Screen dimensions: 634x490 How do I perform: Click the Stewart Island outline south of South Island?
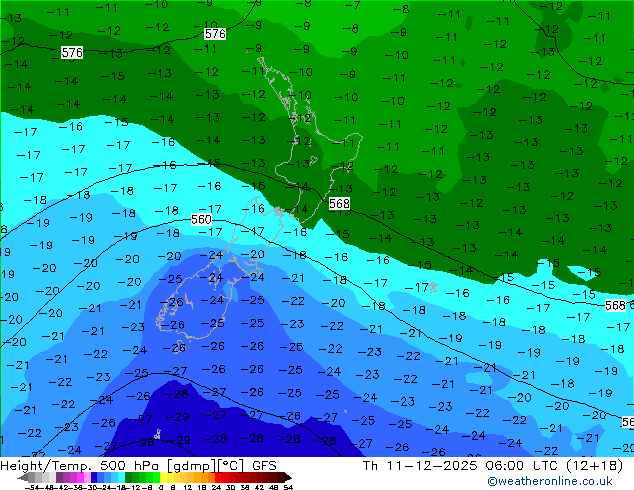(179, 348)
